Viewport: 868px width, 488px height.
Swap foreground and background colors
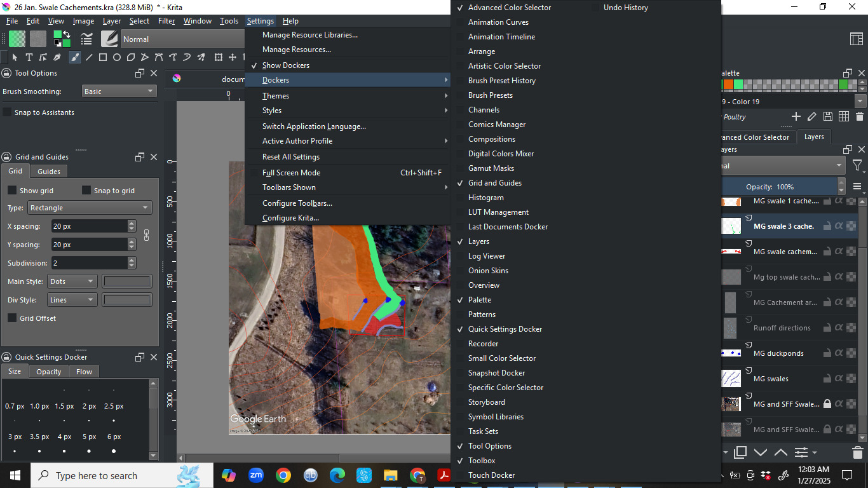pos(67,34)
